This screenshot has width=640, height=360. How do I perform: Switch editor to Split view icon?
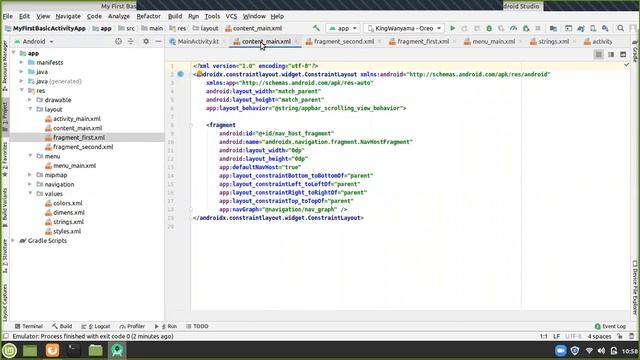click(611, 54)
